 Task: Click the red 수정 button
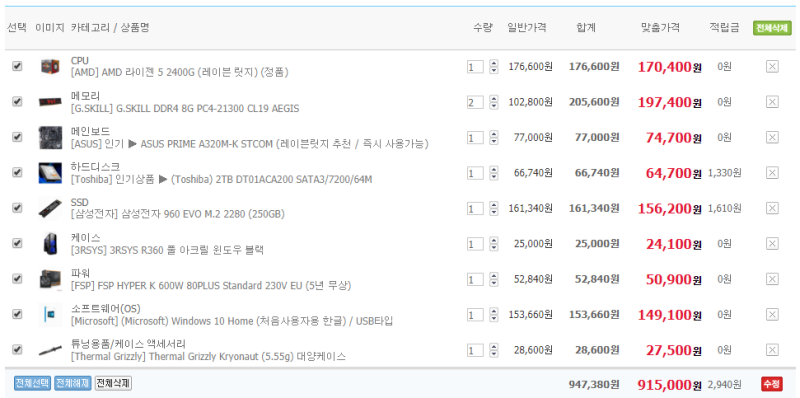(x=772, y=384)
